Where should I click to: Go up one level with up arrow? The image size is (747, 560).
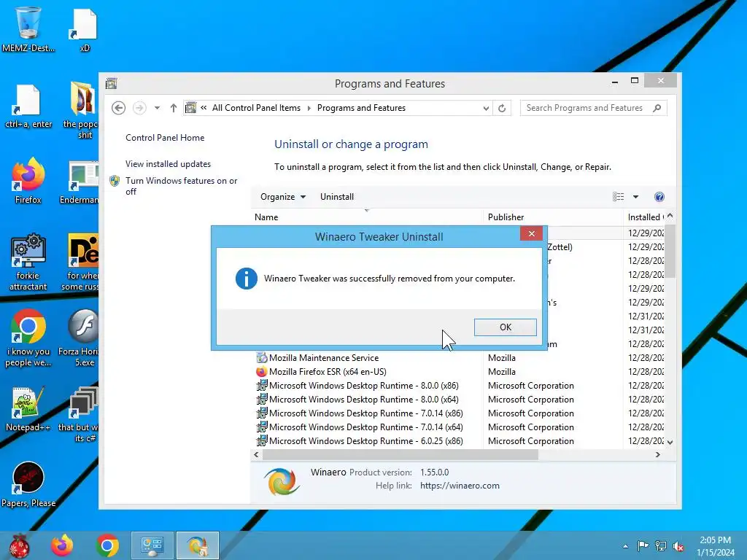point(174,108)
